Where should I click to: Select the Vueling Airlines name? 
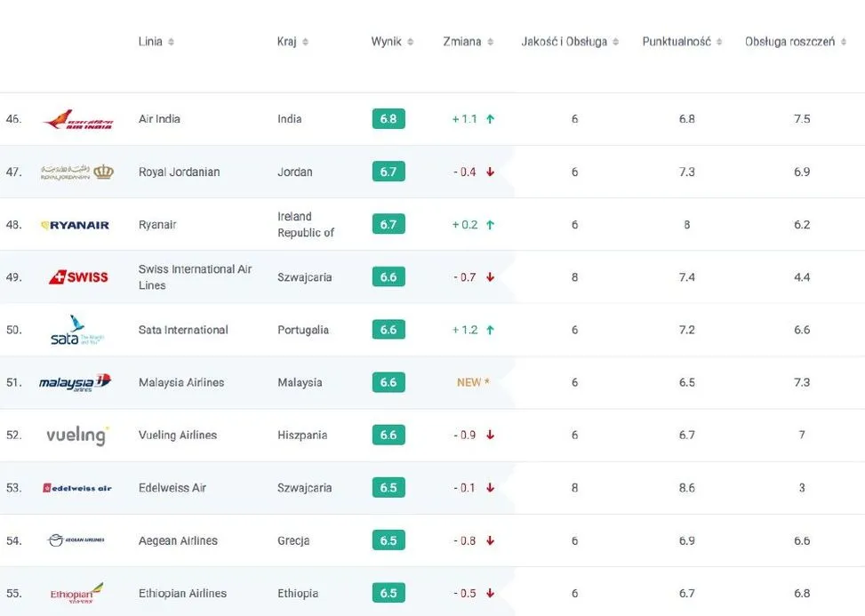coord(178,436)
